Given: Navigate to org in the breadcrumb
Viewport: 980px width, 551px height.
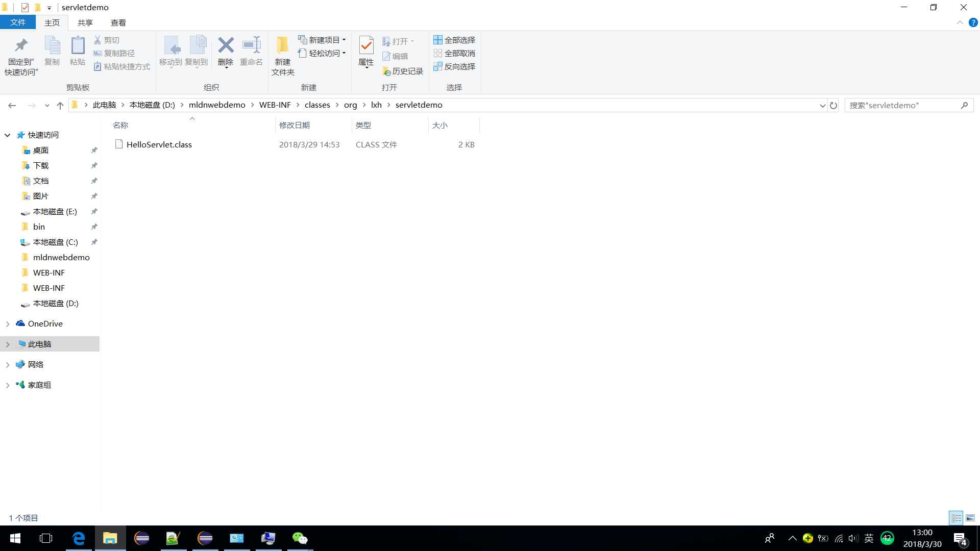Looking at the screenshot, I should [x=350, y=105].
